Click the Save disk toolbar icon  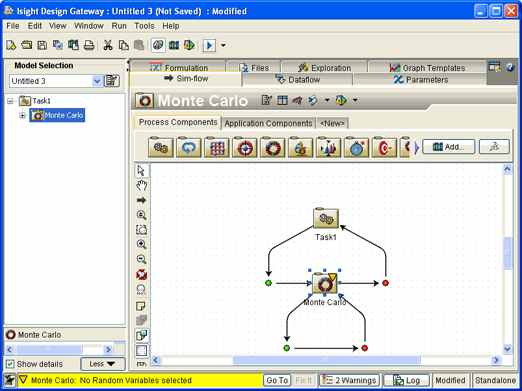(42, 45)
